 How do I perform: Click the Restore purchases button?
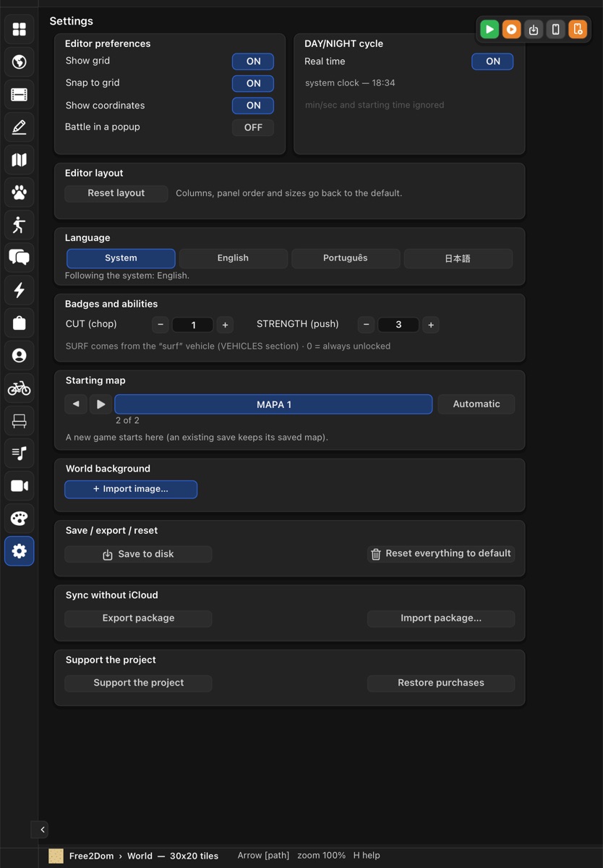pyautogui.click(x=441, y=683)
